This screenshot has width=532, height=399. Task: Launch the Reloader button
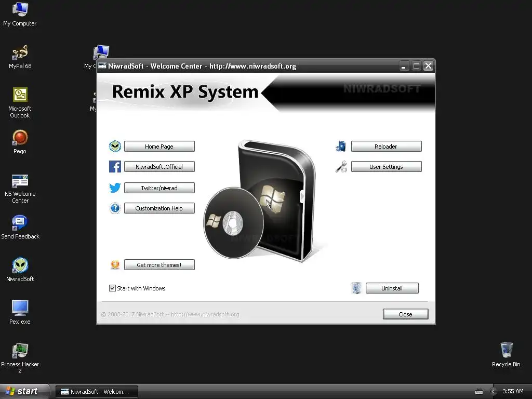click(387, 146)
